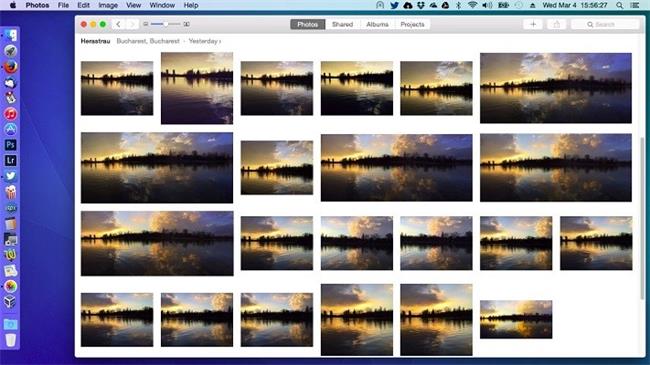Screen dimensions: 650x365
Task: Click the Google Drive menu bar icon
Action: pyautogui.click(x=445, y=5)
